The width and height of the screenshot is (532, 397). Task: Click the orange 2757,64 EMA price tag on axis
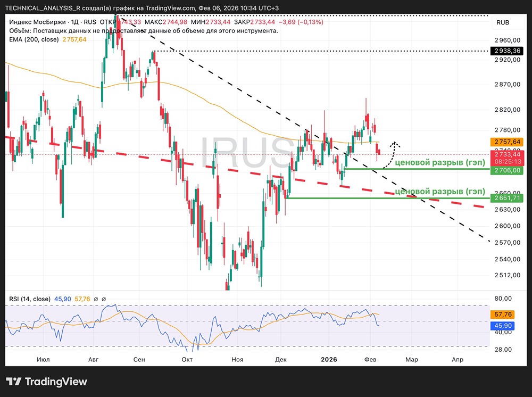507,142
